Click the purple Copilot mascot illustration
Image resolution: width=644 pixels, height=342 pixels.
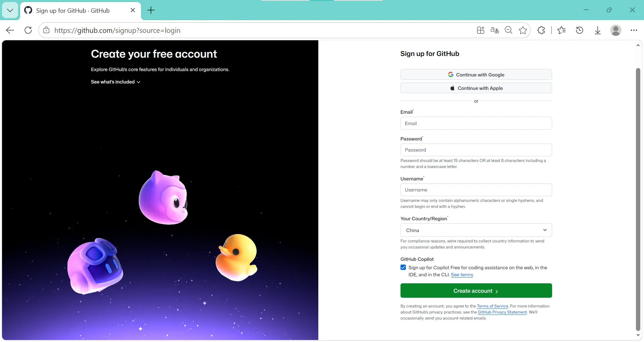pos(95,266)
